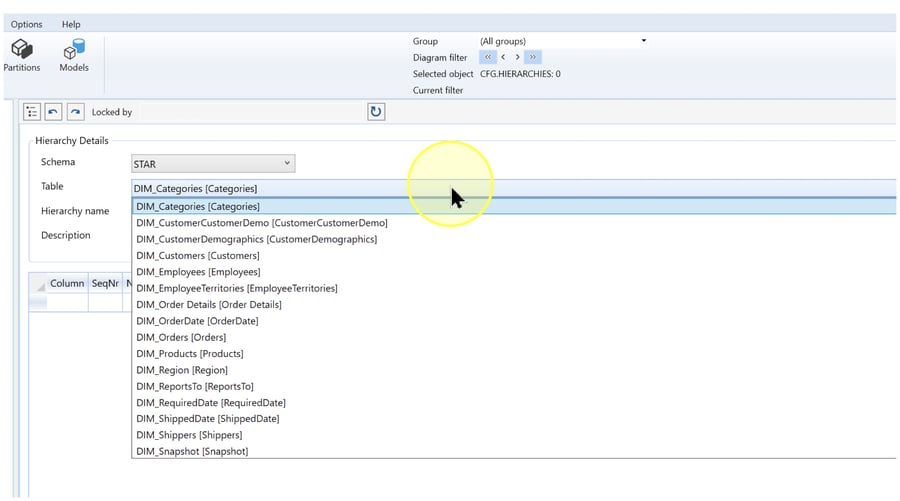Select DIM_CustomerDemographics option
This screenshot has width=900, height=501.
(x=514, y=239)
